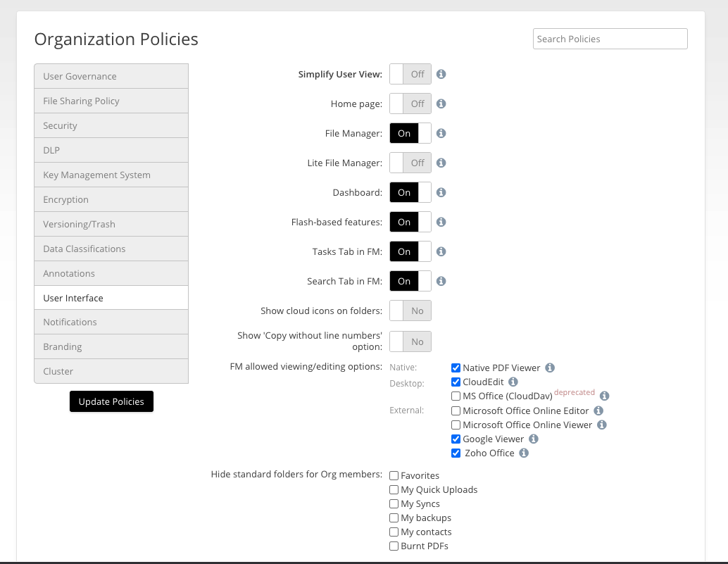Toggle Search Tab in FM off
The image size is (728, 564).
410,282
